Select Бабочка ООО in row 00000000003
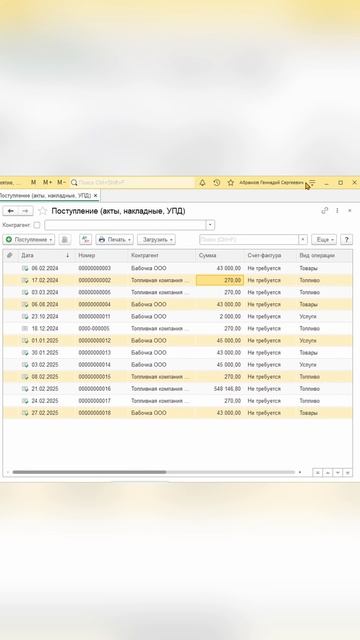 click(x=149, y=268)
